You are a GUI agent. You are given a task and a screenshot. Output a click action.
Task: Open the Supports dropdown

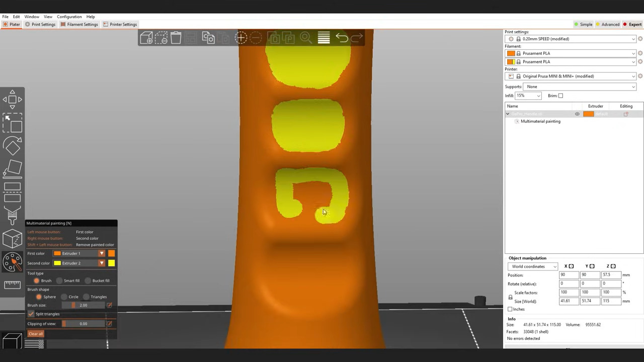tap(579, 86)
